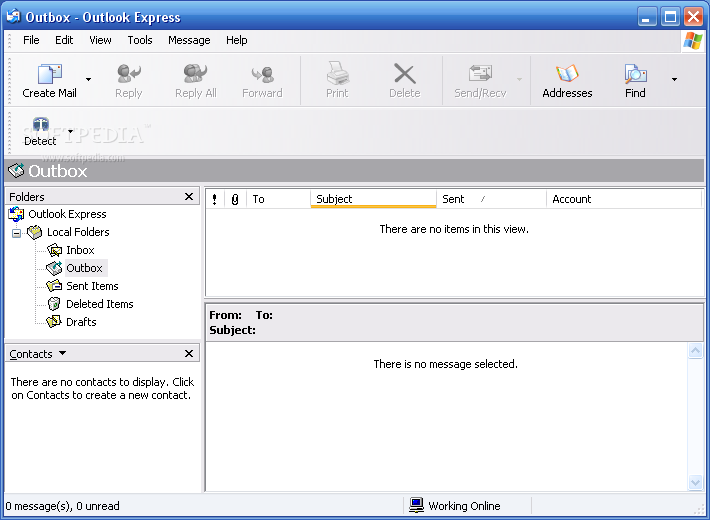Open the Sent Items folder

[x=92, y=286]
